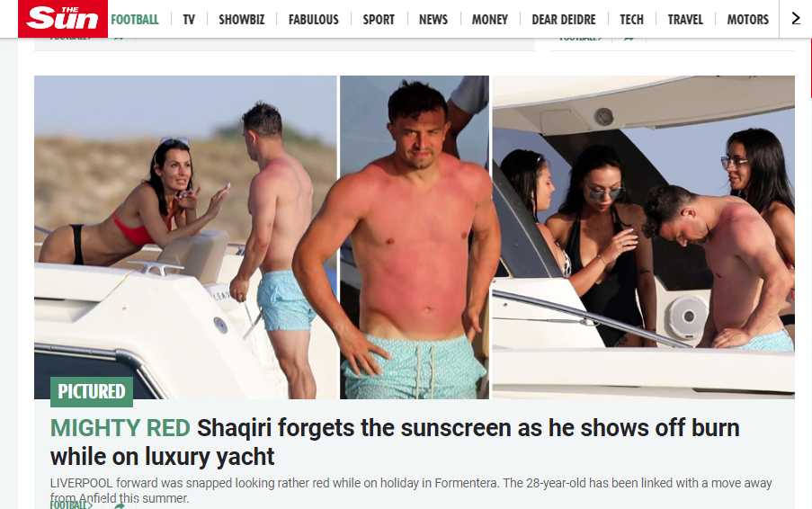The image size is (812, 509).
Task: Open the TV section
Action: tap(189, 20)
